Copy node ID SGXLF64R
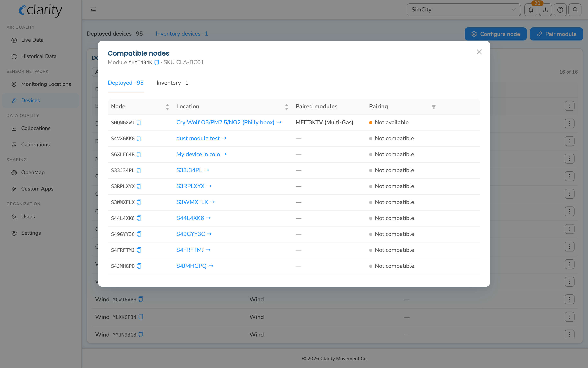The image size is (588, 368). (139, 154)
